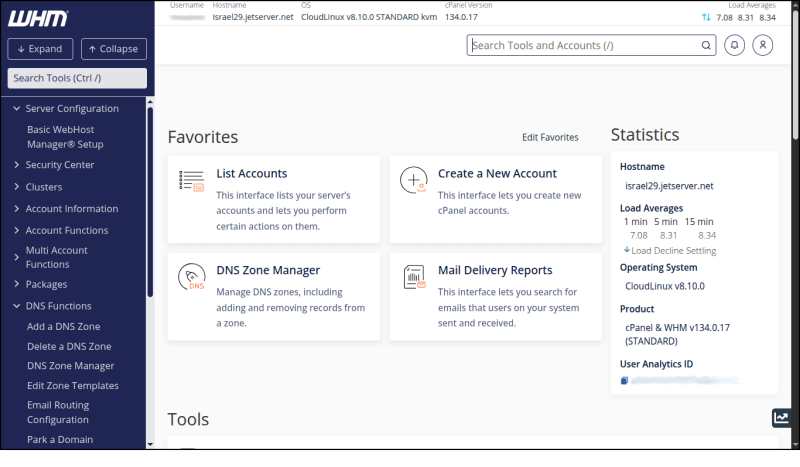This screenshot has height=467, width=800.
Task: Click the Edit Favorites link
Action: (x=550, y=137)
